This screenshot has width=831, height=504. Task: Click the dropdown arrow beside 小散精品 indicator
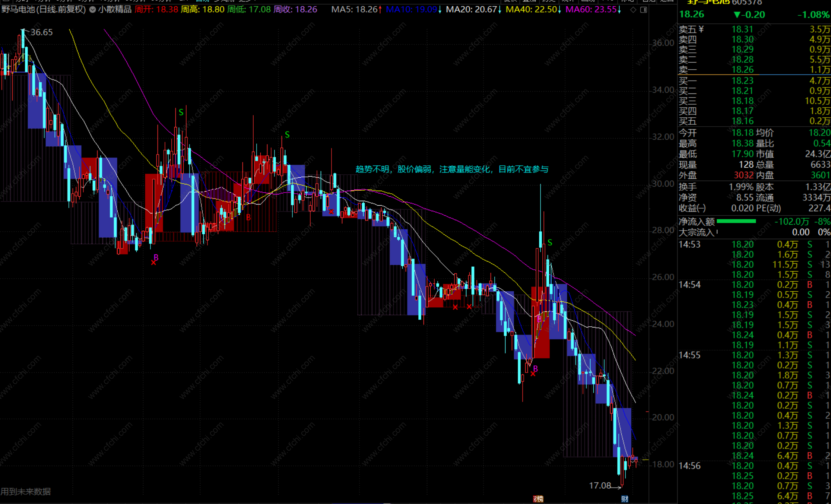tap(92, 10)
